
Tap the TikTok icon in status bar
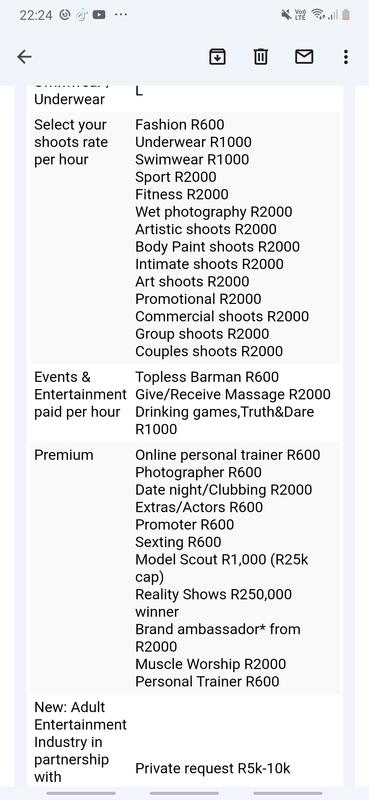pyautogui.click(x=82, y=15)
